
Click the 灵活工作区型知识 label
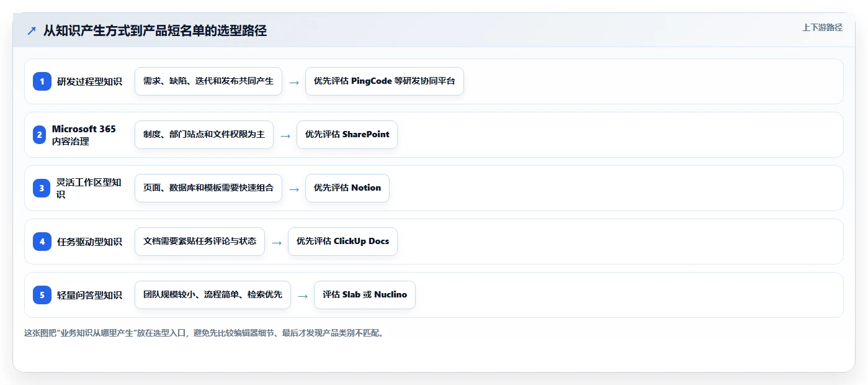pyautogui.click(x=89, y=188)
